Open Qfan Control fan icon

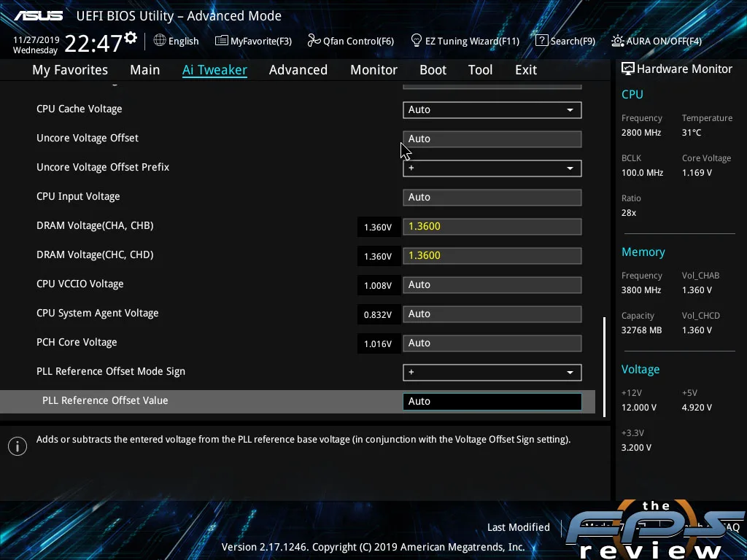pyautogui.click(x=314, y=41)
